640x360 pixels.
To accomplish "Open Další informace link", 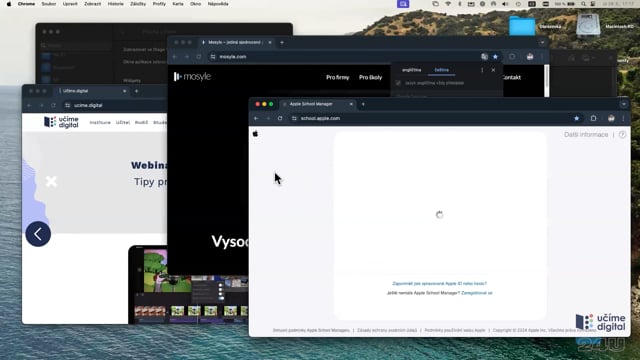I will click(x=586, y=135).
